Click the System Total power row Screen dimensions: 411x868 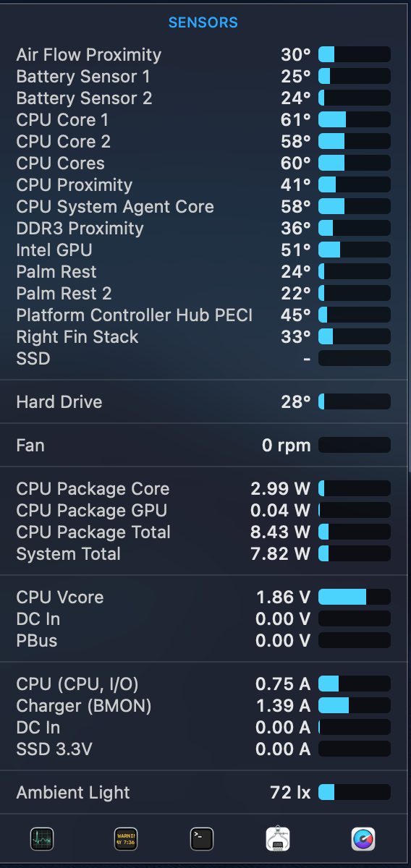(x=203, y=553)
